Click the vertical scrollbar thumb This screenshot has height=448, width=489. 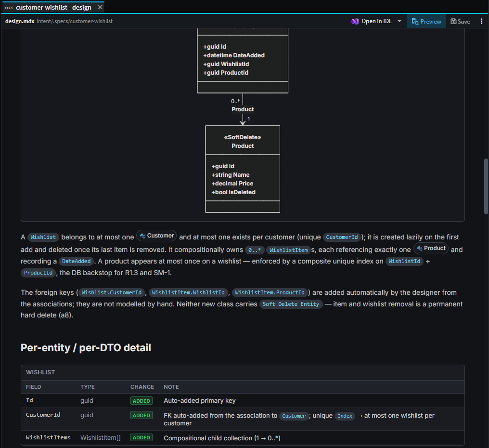pyautogui.click(x=486, y=186)
